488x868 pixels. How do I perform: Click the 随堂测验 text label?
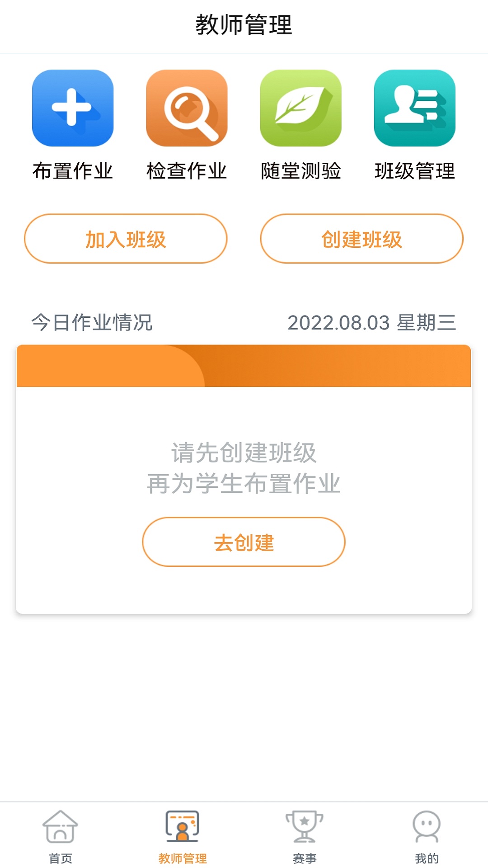[x=300, y=171]
